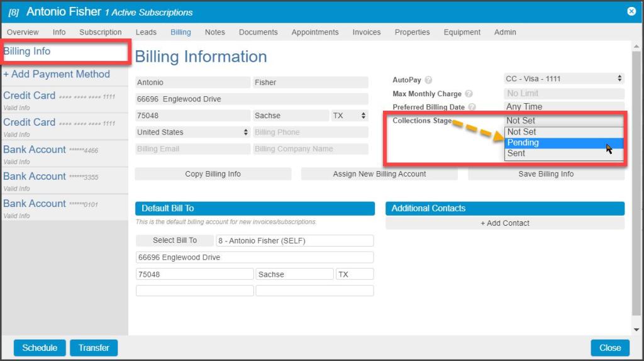Open the AutoPay payment method dropdown
The height and width of the screenshot is (361, 644).
point(563,79)
